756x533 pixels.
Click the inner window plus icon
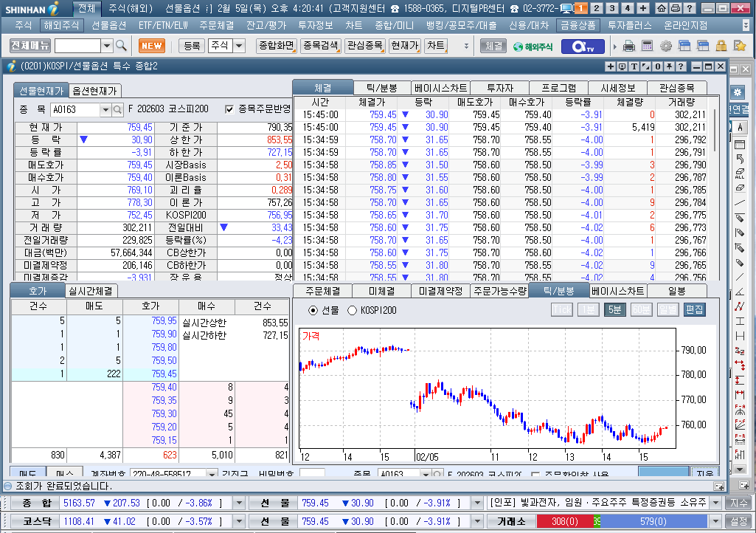click(x=611, y=66)
